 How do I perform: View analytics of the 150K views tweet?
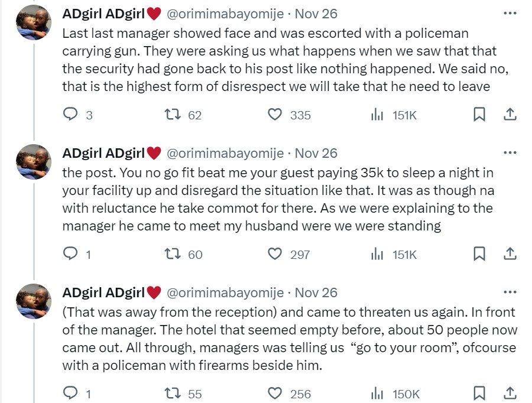377,394
